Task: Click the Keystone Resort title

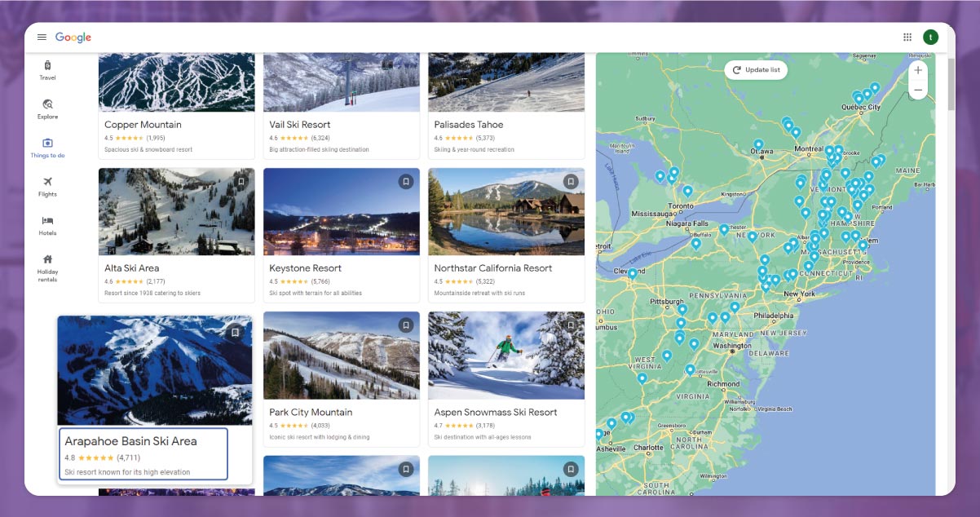Action: (x=306, y=268)
